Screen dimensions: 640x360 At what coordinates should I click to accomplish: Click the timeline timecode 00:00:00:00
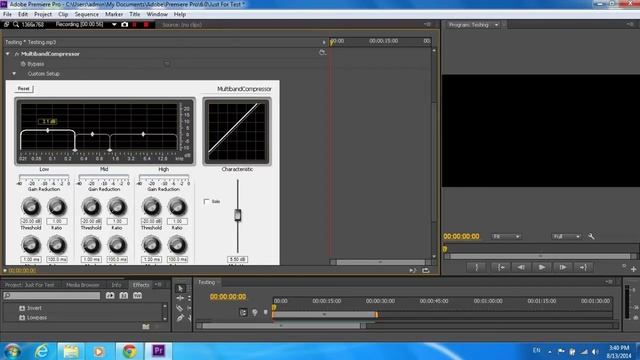[228, 297]
